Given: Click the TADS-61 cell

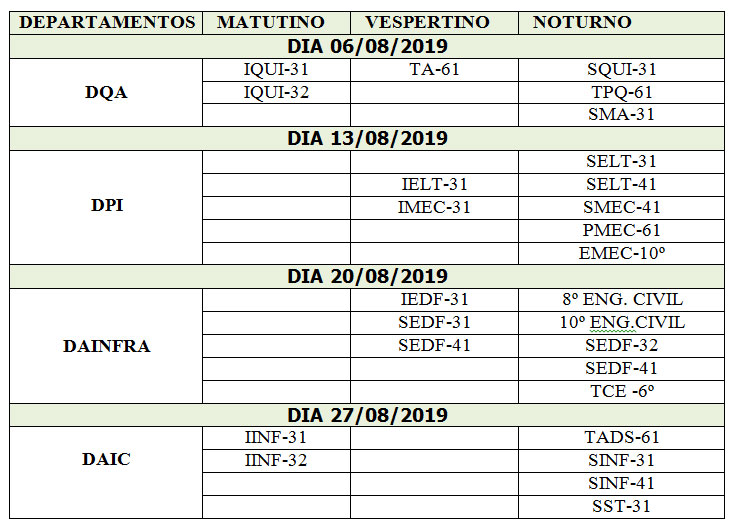Looking at the screenshot, I should [x=621, y=437].
